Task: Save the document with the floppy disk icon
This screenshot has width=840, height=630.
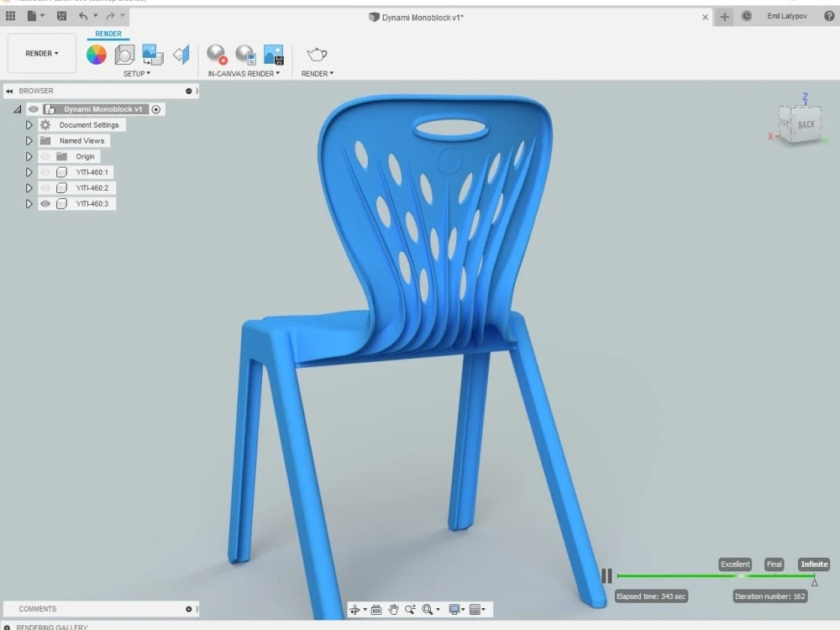Action: click(61, 16)
